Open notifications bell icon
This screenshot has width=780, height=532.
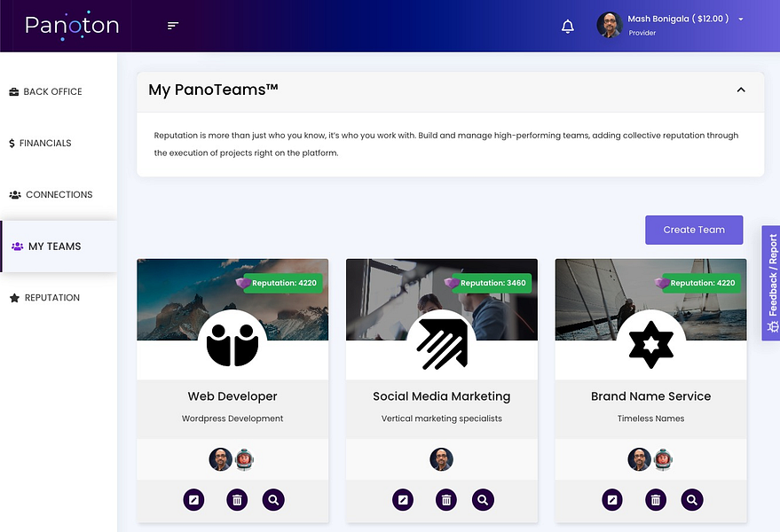coord(568,26)
